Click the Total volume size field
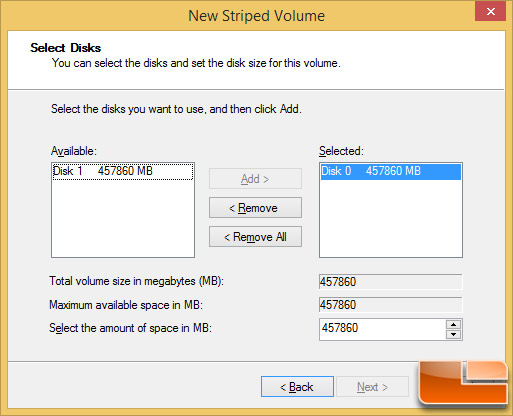Screen dimensions: 513x416 (391, 282)
